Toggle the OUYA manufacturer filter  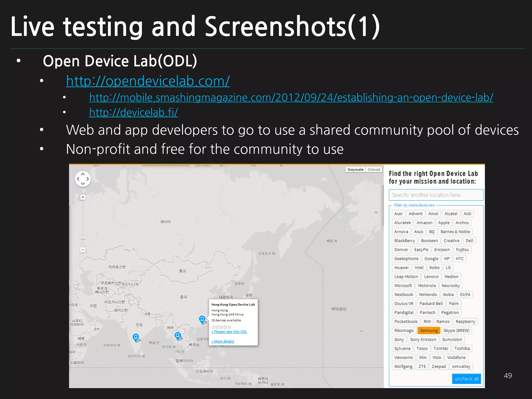(465, 295)
